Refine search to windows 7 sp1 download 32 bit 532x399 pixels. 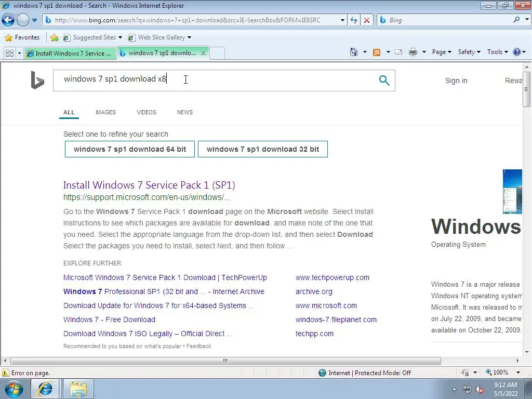[263, 149]
